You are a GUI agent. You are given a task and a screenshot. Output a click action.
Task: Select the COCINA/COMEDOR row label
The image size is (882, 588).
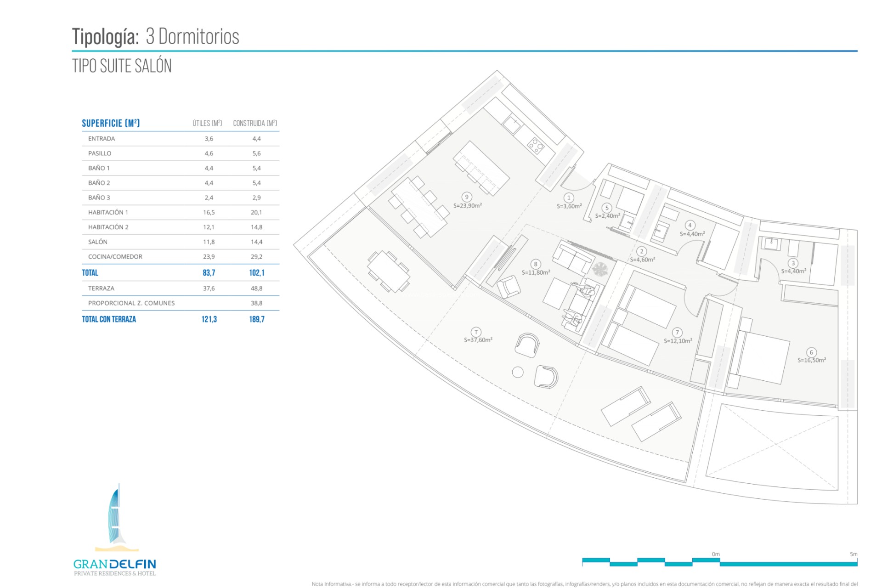(115, 256)
